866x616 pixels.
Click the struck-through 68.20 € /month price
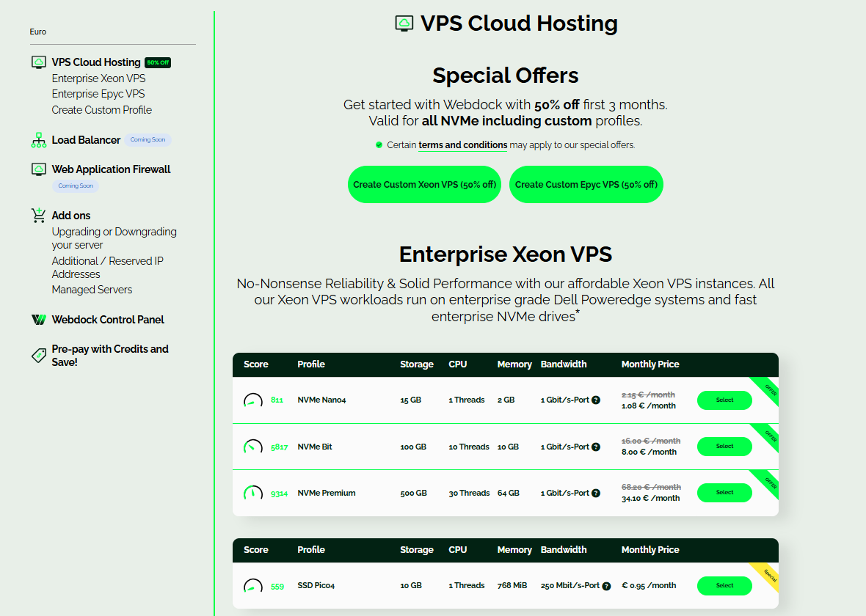point(651,488)
